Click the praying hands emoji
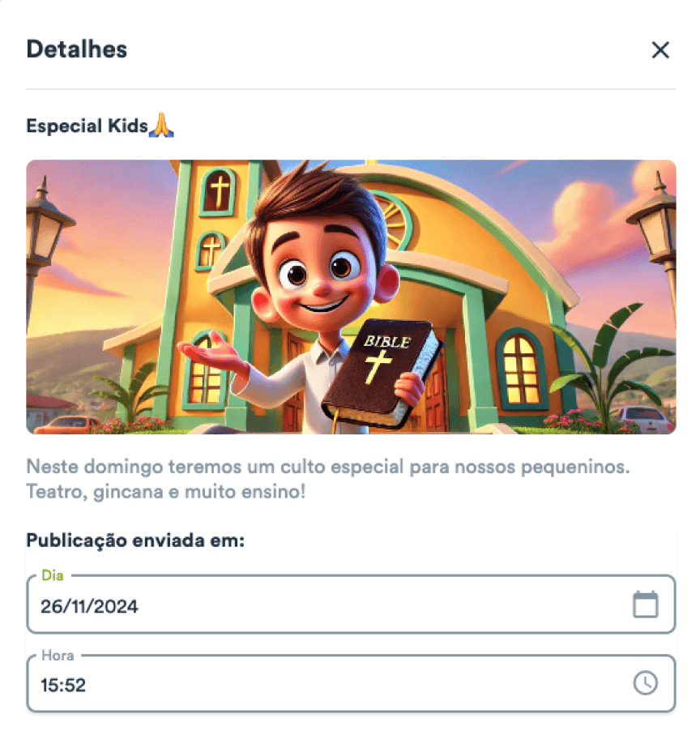Screen dimensions: 700x739 [x=161, y=126]
